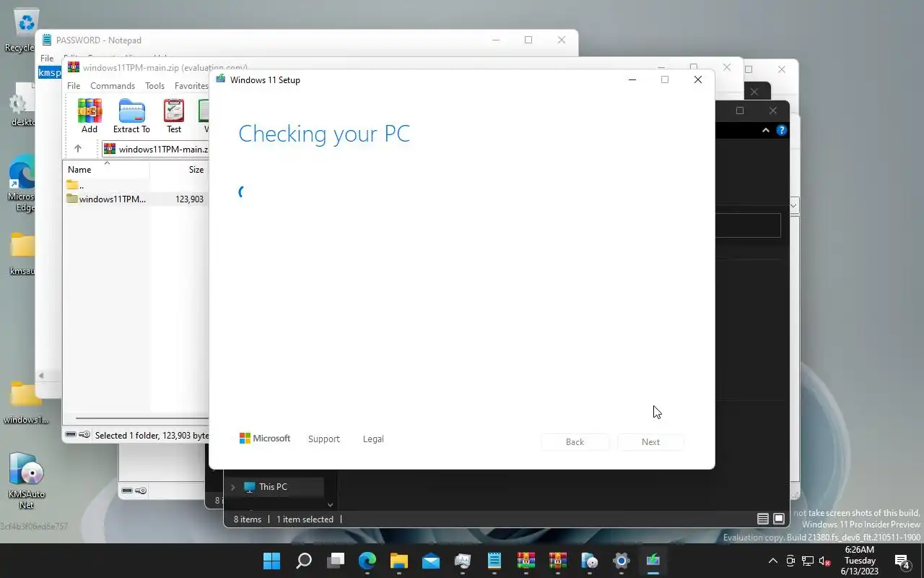Click the Extract To icon in WinRAR

pyautogui.click(x=131, y=116)
